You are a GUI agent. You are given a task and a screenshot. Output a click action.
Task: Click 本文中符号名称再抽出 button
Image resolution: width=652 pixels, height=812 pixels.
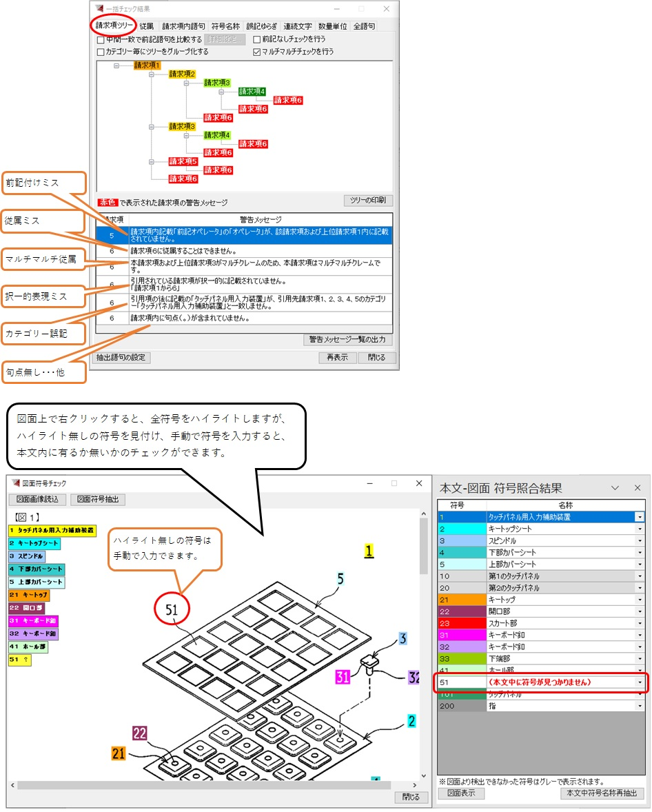point(602,793)
